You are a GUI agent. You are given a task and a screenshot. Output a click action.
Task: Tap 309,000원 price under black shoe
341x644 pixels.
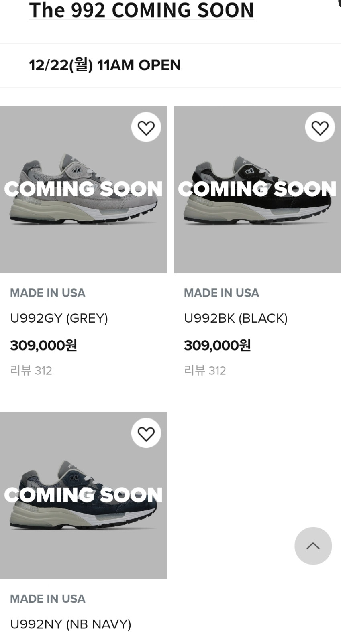pyautogui.click(x=217, y=345)
